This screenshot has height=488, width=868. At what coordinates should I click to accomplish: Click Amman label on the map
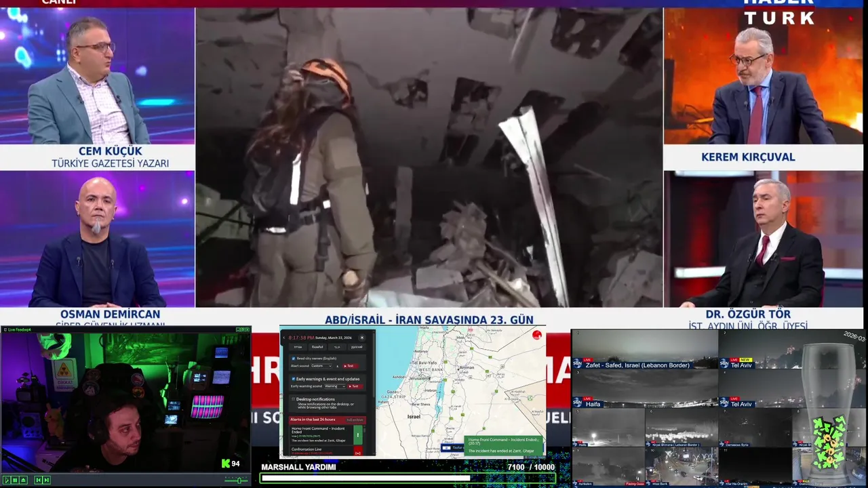click(x=467, y=367)
